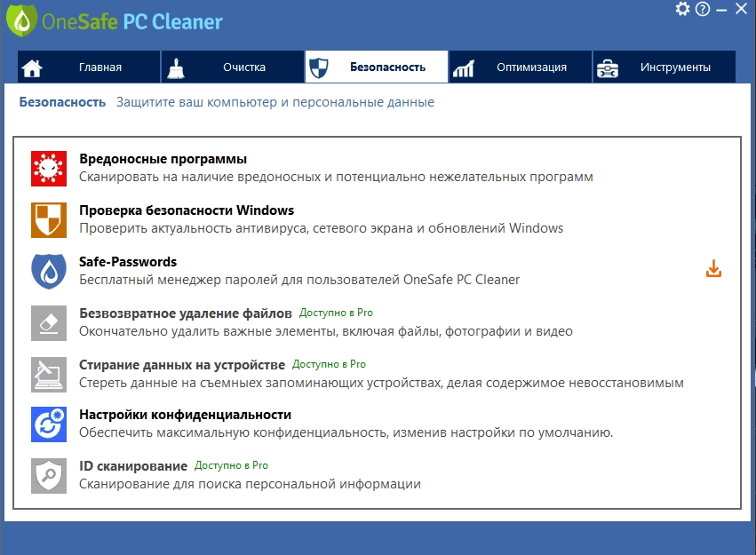Click the shield icon on Безопасность tab

pyautogui.click(x=319, y=67)
